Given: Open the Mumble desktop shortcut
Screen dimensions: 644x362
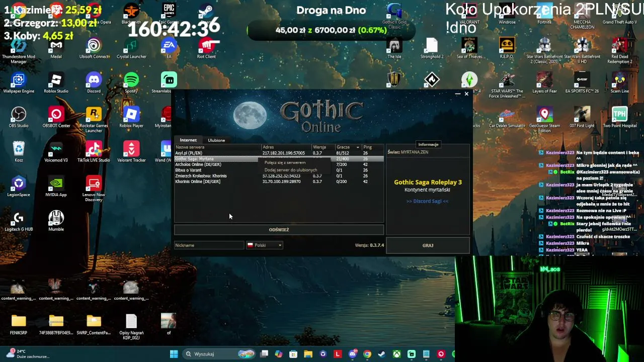Looking at the screenshot, I should [56, 222].
